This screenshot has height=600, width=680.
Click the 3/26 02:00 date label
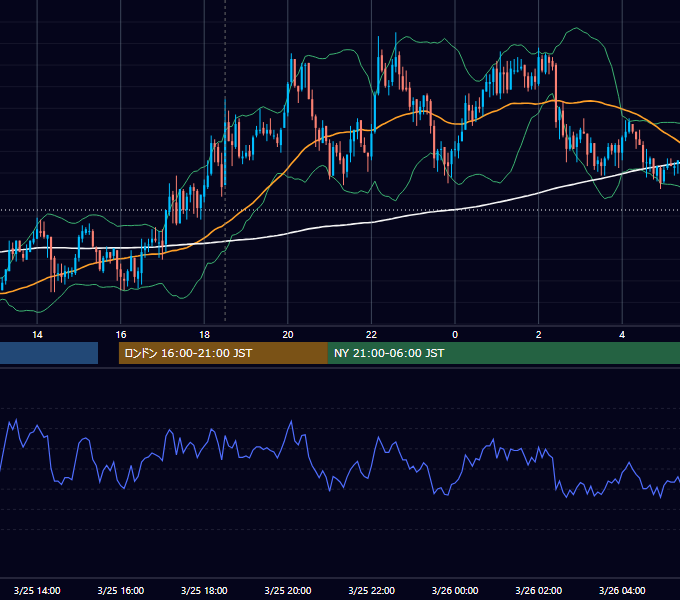[x=539, y=590]
